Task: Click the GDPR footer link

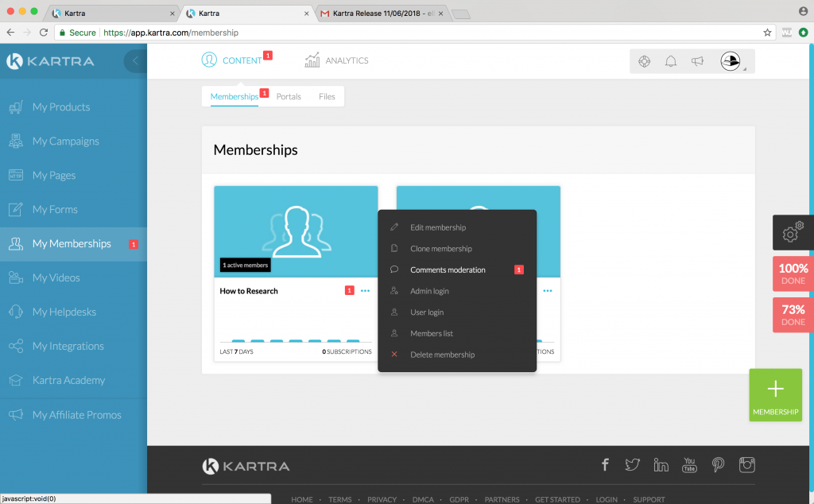Action: 459,499
